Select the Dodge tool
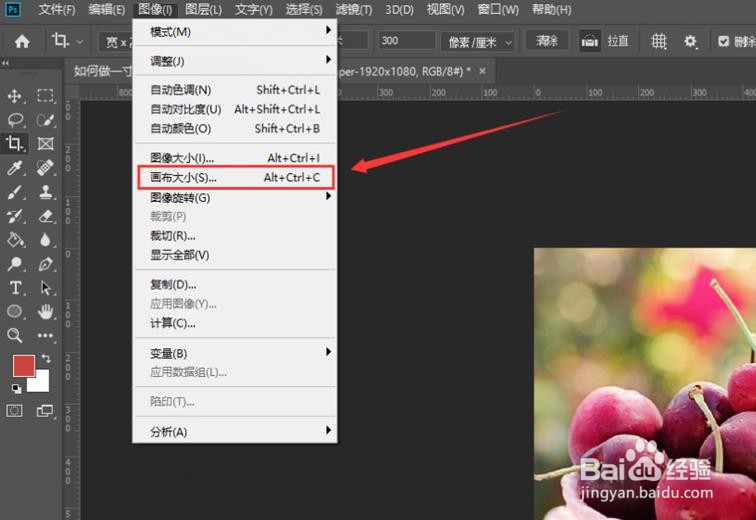Screen dimensions: 756x520 click(x=14, y=264)
